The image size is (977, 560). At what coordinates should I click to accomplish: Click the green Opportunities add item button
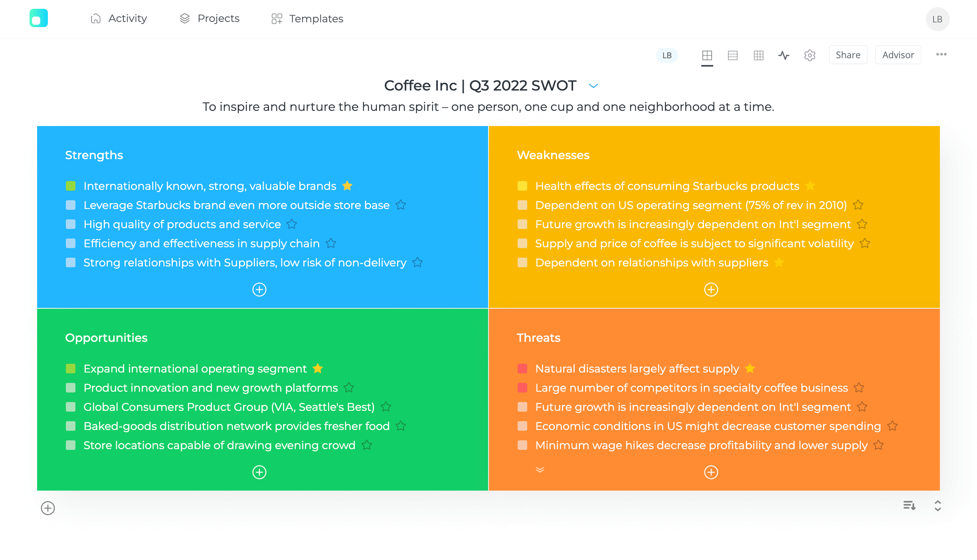pos(259,472)
